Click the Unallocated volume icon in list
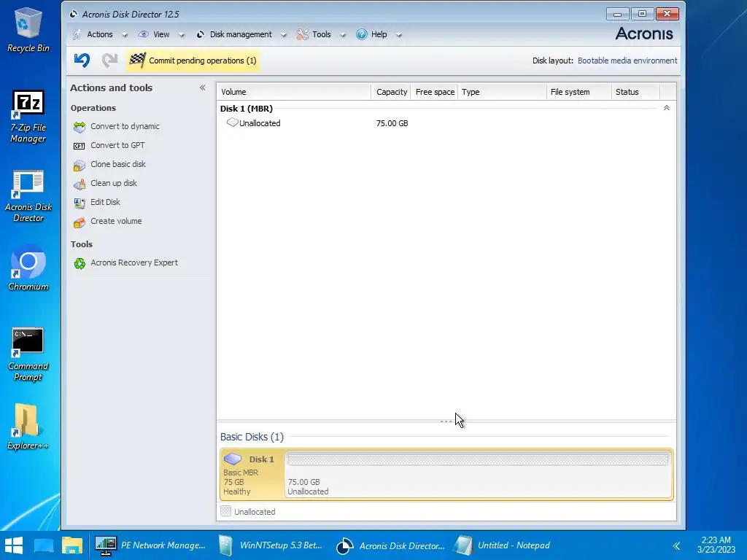 pos(232,122)
